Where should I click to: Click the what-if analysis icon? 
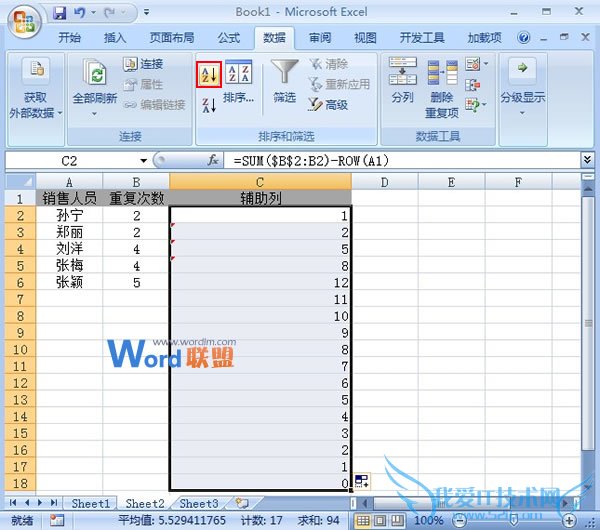point(472,104)
